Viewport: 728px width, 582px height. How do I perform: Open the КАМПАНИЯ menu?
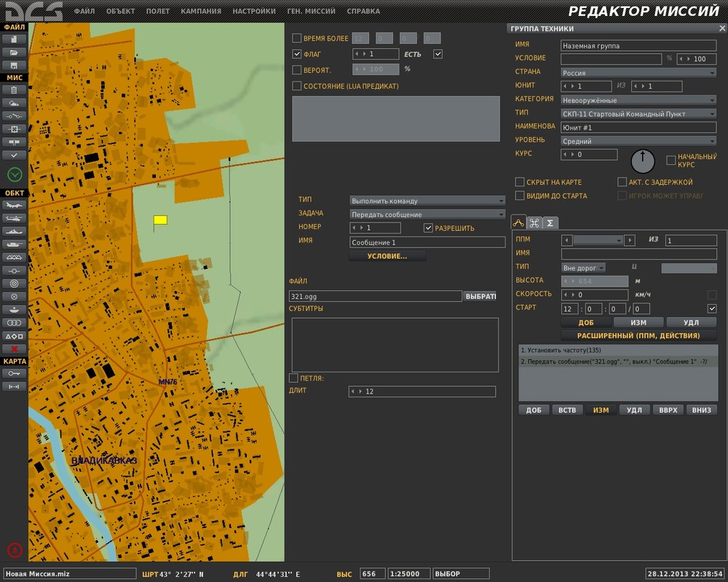201,12
